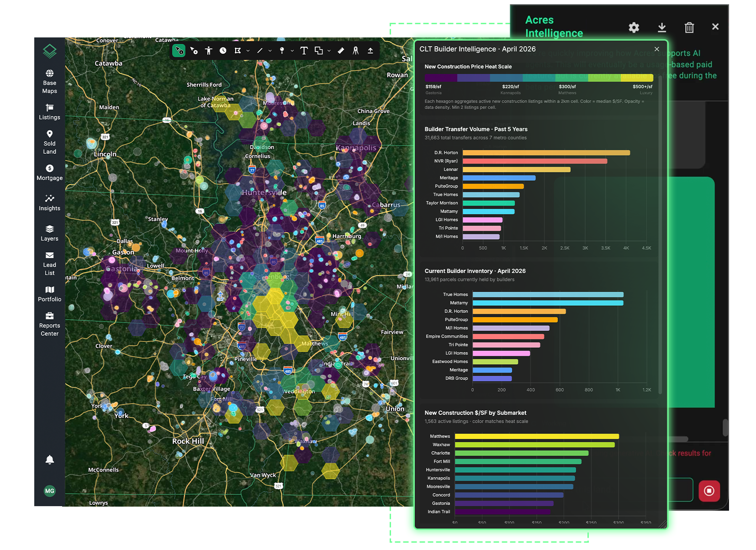Click the Taylor Morrison row label
756x550 pixels.
(x=442, y=203)
